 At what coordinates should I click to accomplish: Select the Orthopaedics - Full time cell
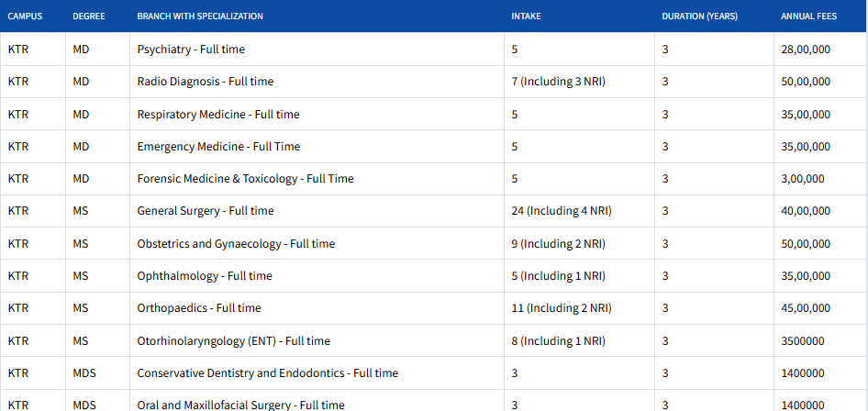tap(199, 308)
